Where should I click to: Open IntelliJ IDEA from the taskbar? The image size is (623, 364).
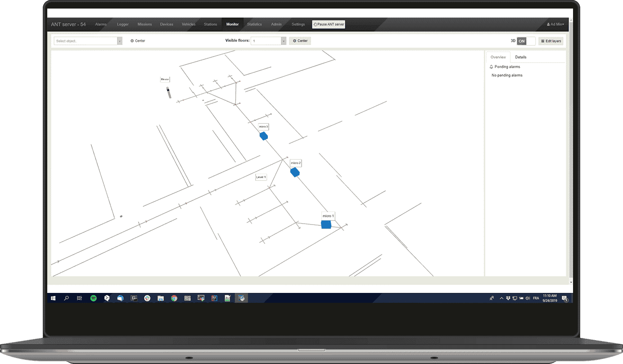point(215,298)
